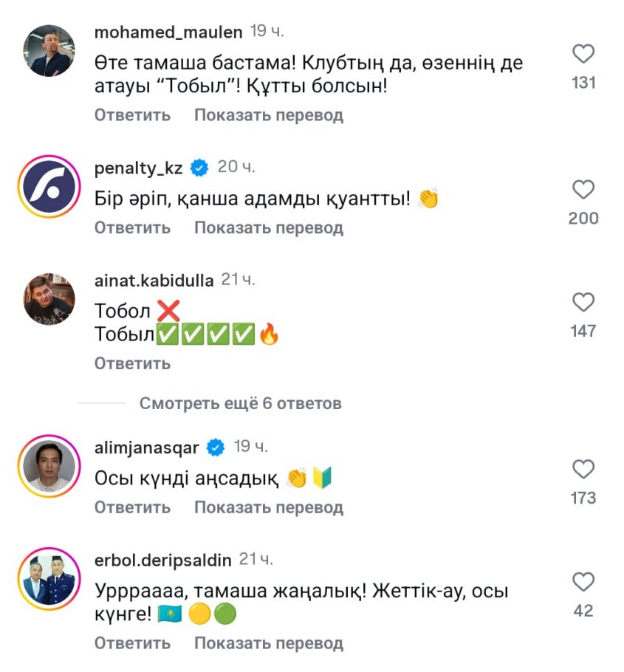Tap the heart on penalty_kz's comment
The width and height of the screenshot is (624, 672).
click(x=583, y=190)
